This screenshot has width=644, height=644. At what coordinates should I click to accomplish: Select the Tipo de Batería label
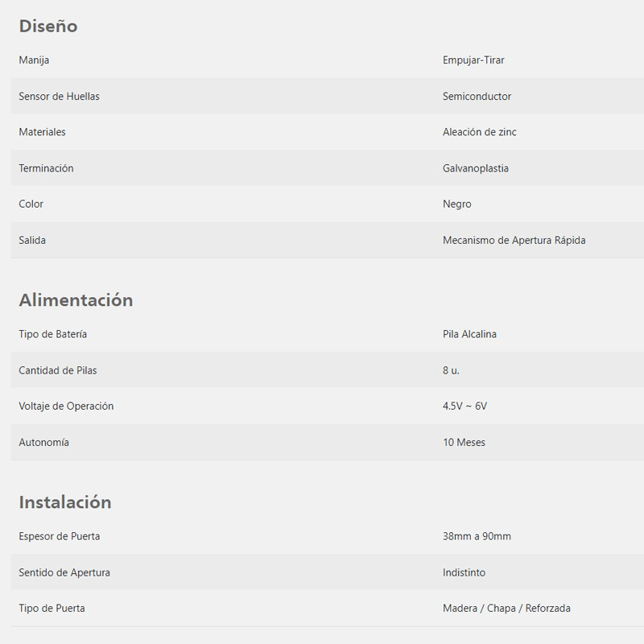click(52, 334)
